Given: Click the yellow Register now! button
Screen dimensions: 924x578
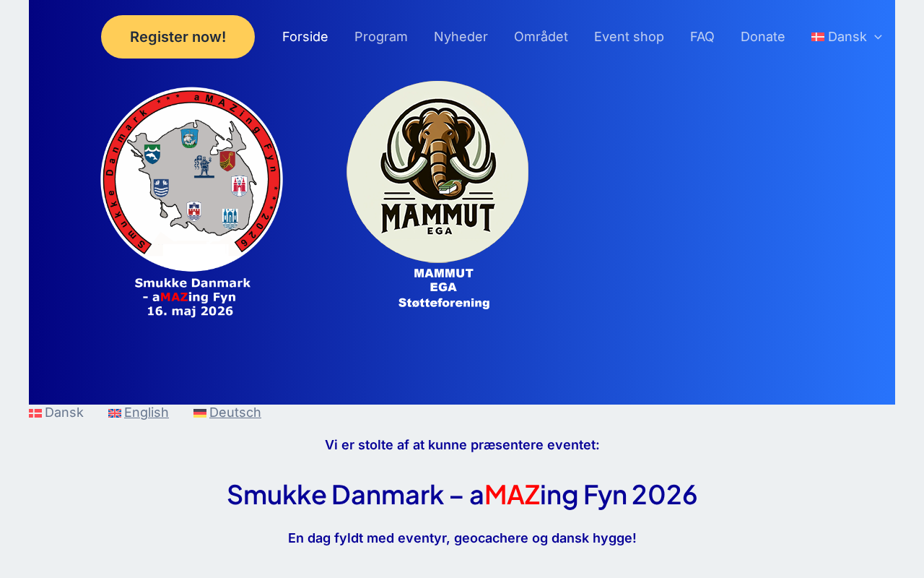Looking at the screenshot, I should [x=178, y=37].
